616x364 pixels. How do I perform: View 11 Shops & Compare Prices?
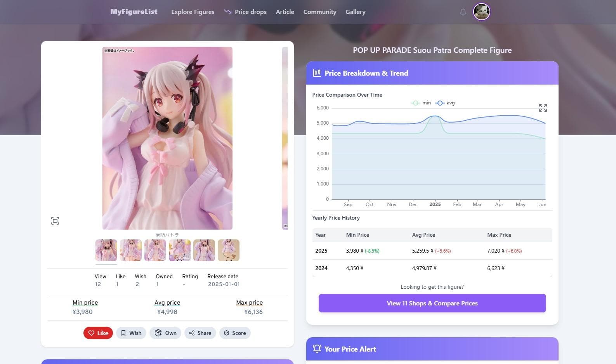[x=432, y=303]
